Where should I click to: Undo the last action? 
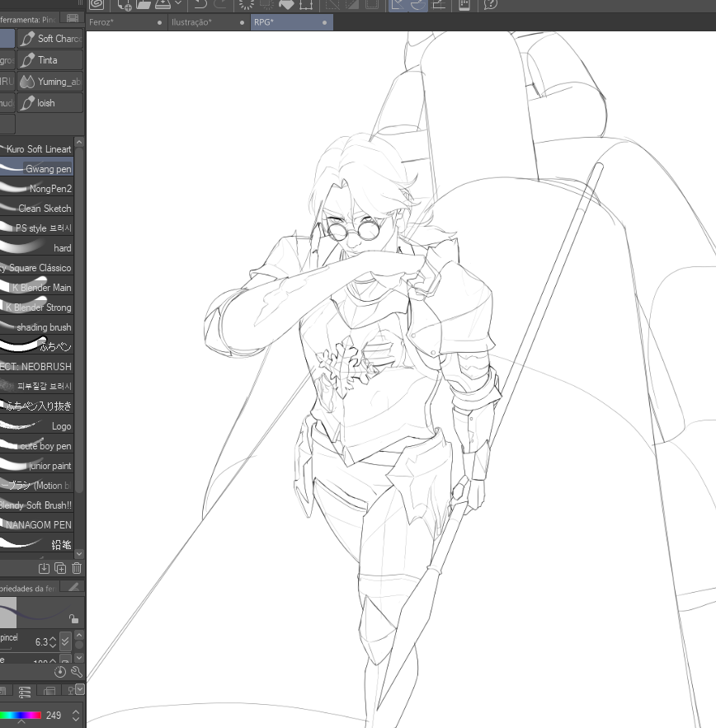point(200,6)
